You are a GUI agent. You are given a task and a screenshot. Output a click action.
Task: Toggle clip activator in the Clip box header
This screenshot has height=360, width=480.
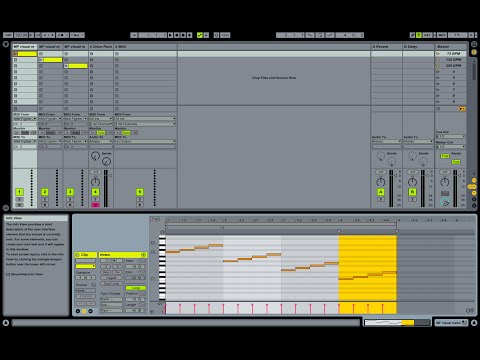tap(77, 255)
